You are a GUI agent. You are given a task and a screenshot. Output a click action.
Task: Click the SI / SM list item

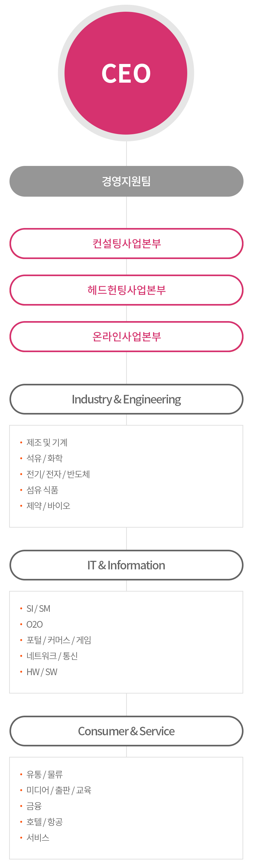[38, 609]
